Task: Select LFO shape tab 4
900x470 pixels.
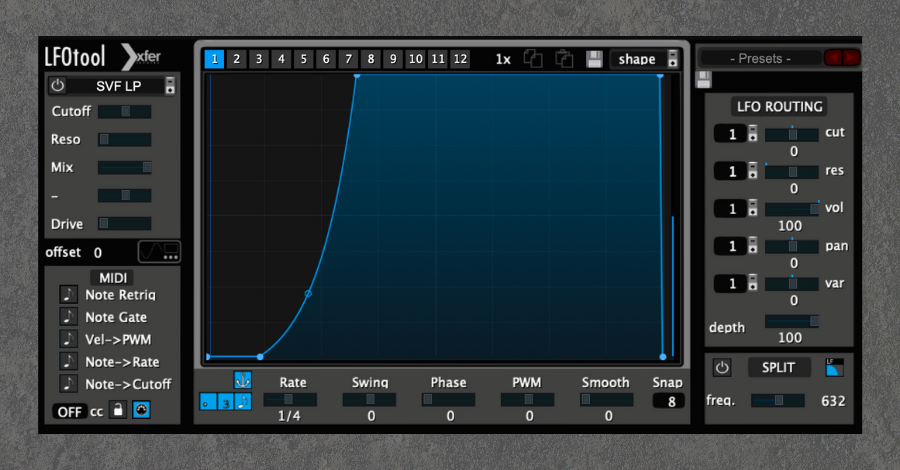Action: 281,59
